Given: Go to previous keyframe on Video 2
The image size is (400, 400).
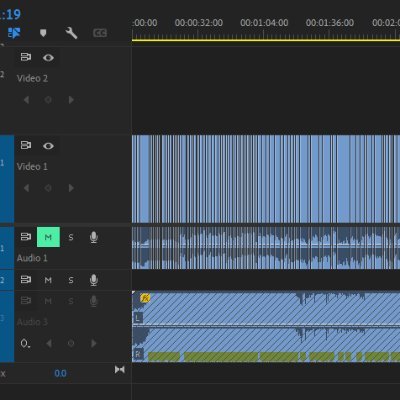Looking at the screenshot, I should [26, 100].
